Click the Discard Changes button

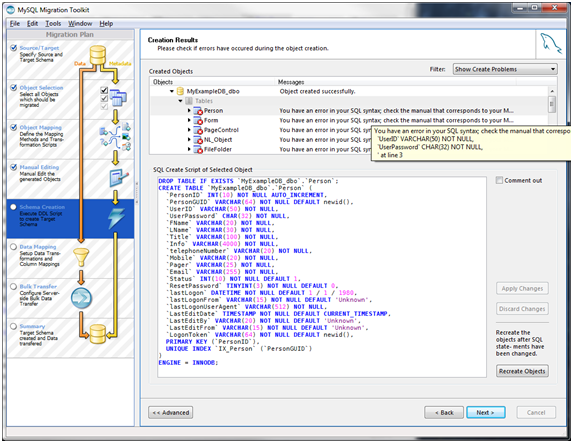tap(522, 309)
